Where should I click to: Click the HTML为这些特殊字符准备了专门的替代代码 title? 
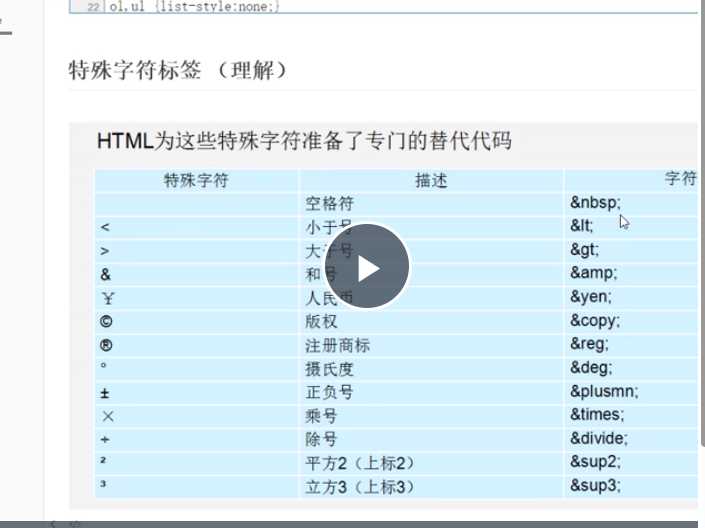click(x=304, y=141)
